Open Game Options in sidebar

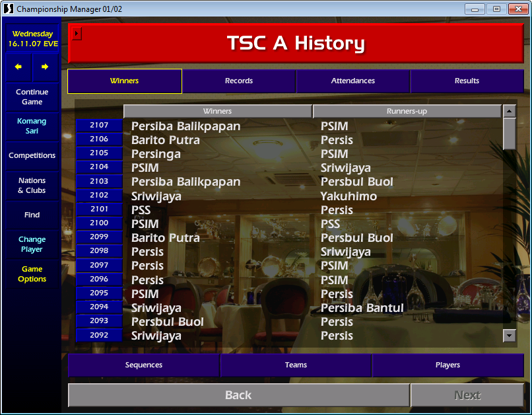tap(32, 274)
